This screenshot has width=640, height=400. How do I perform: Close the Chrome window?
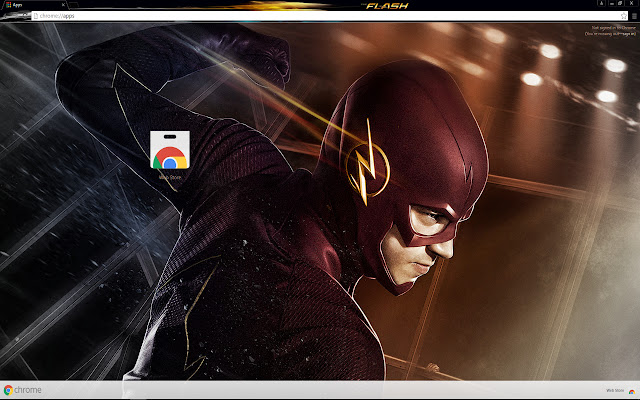[x=631, y=3]
